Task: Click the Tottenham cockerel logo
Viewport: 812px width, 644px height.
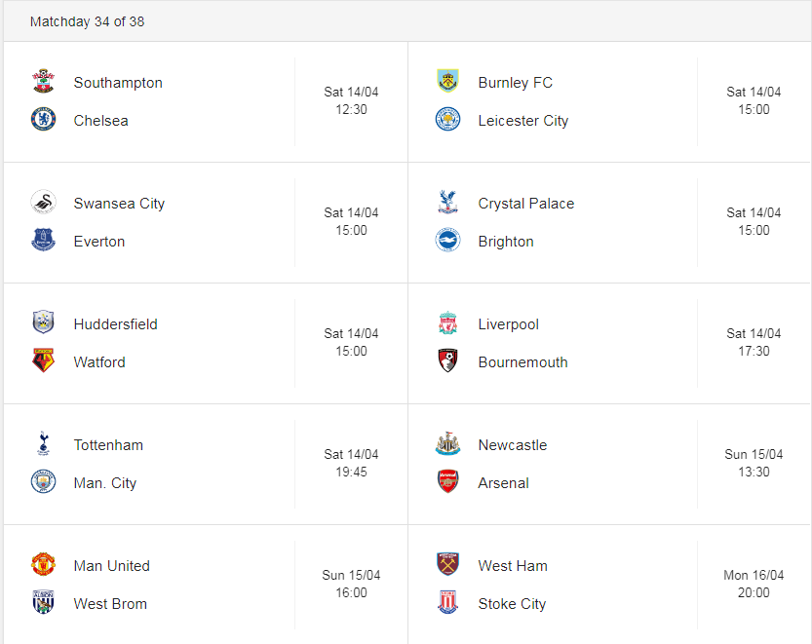Action: 44,443
